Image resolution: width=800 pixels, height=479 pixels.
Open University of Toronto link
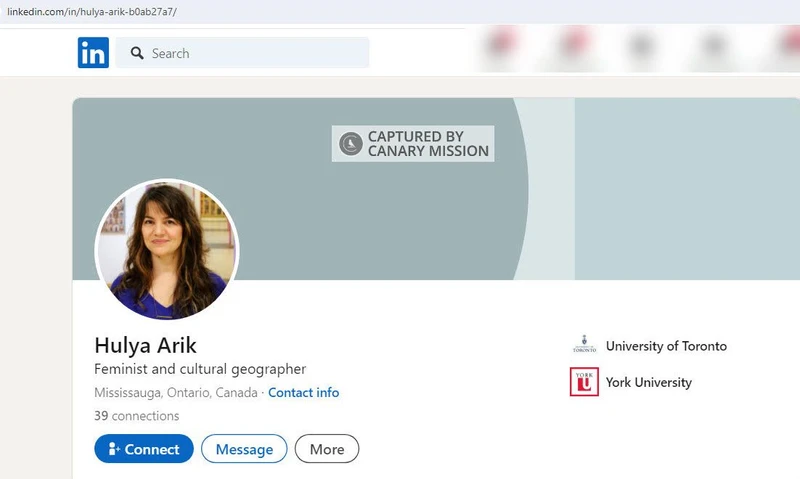(666, 346)
